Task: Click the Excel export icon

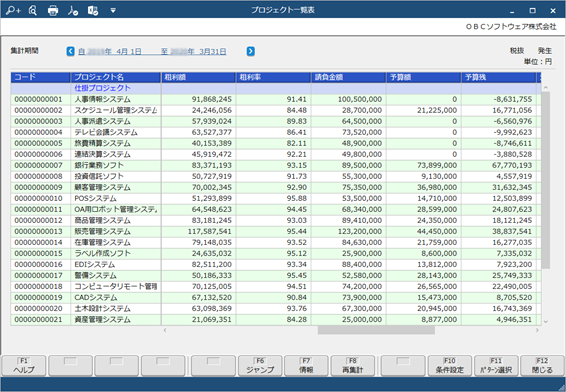Action: pyautogui.click(x=93, y=10)
